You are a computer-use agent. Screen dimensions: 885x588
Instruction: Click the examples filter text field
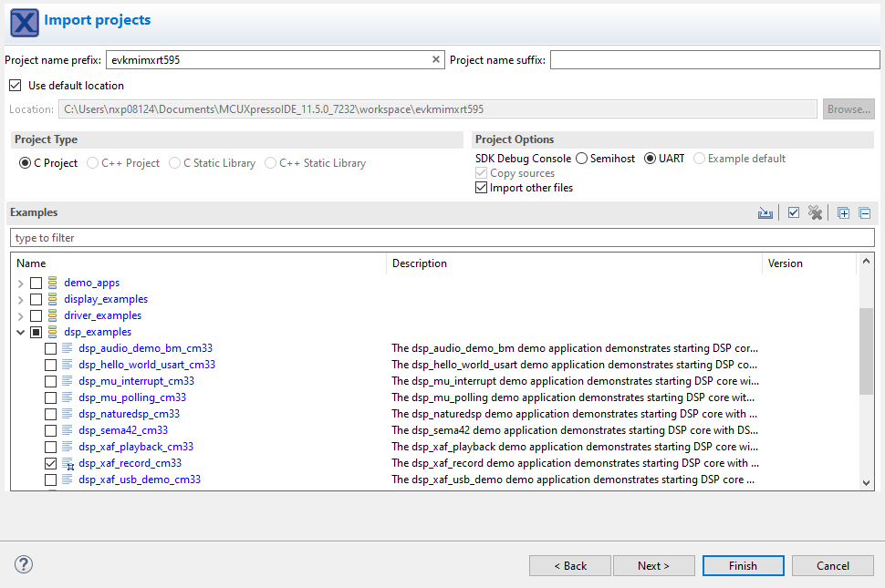click(x=442, y=238)
